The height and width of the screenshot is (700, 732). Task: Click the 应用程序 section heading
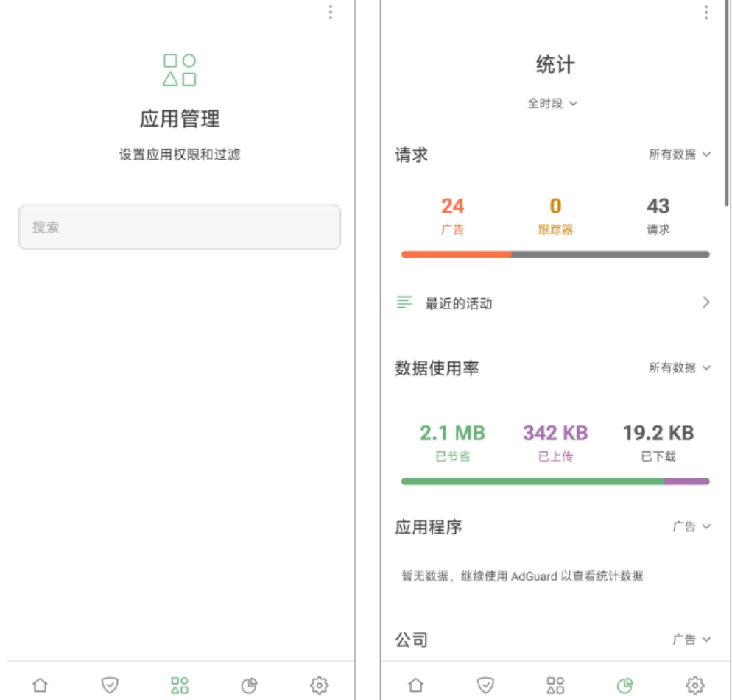click(x=429, y=527)
